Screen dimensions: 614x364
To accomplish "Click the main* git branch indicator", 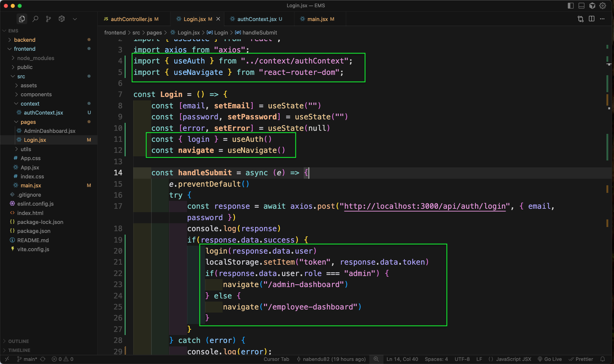I will tap(27, 359).
